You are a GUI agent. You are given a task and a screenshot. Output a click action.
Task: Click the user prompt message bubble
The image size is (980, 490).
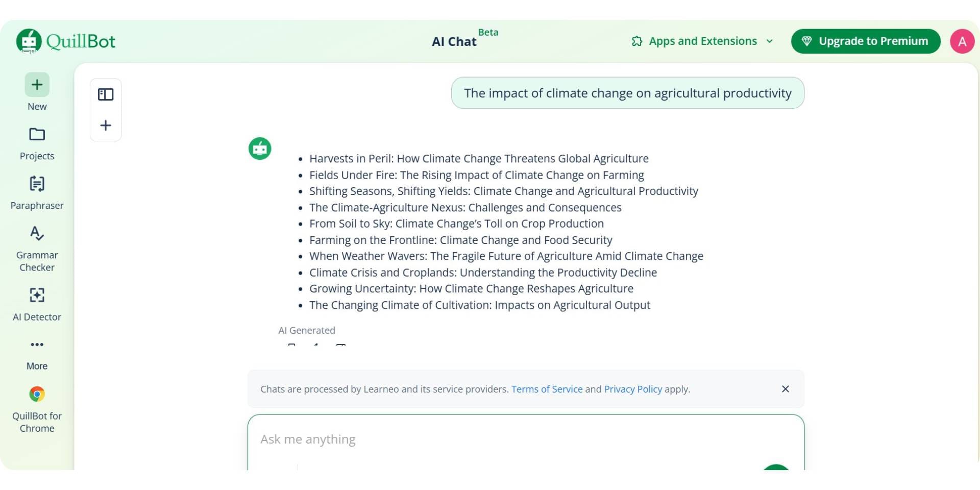click(x=627, y=93)
